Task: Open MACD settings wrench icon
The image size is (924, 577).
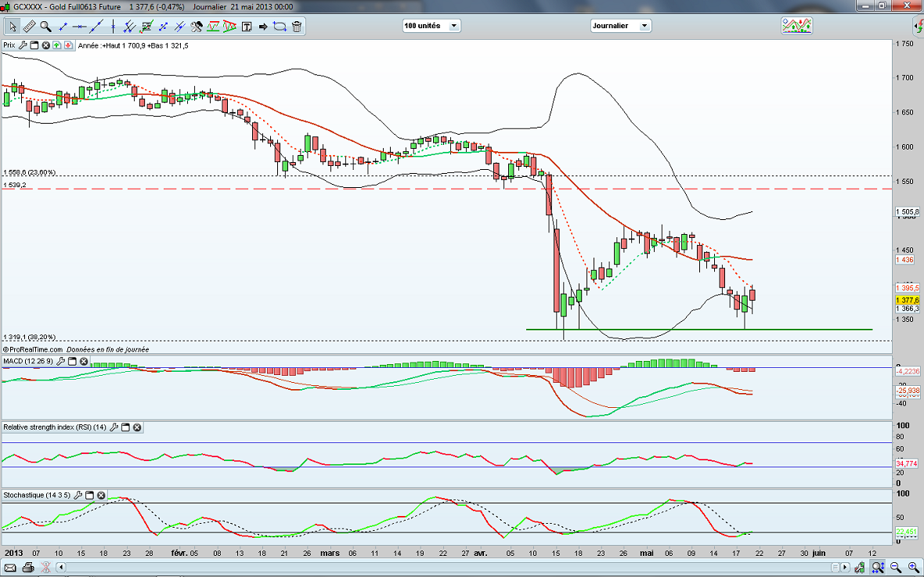Action: [60, 361]
